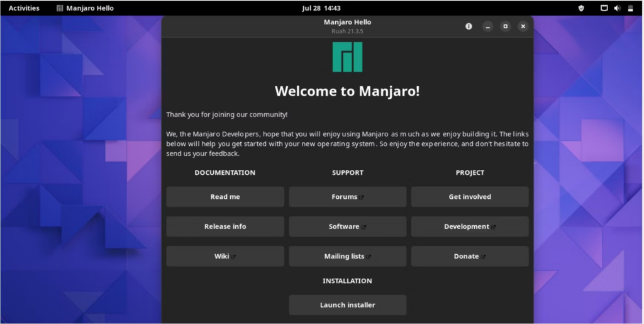Open the Donate link
Screen dimensions: 644x324
point(470,256)
